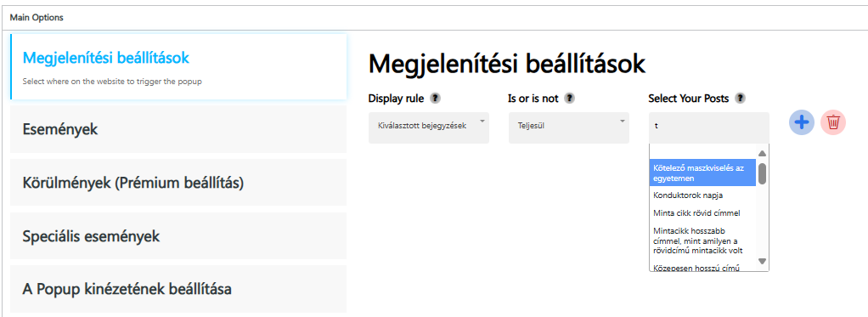Open Körülmények (Prémium beállítás) tab
Image resolution: width=868 pixels, height=317 pixels.
tap(178, 183)
